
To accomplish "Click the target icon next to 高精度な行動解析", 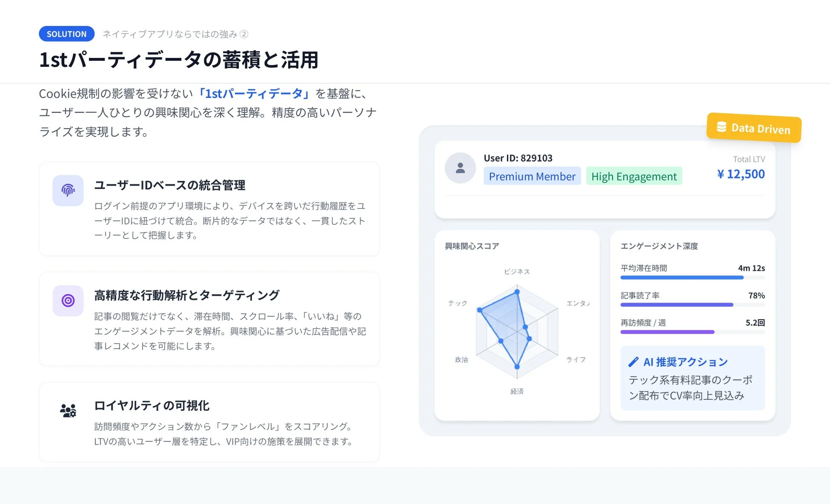I will [x=68, y=301].
